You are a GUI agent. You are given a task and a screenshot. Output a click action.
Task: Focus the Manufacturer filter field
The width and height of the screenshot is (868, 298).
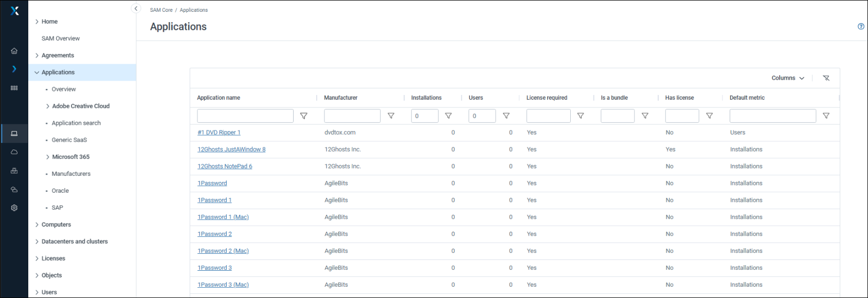(352, 116)
